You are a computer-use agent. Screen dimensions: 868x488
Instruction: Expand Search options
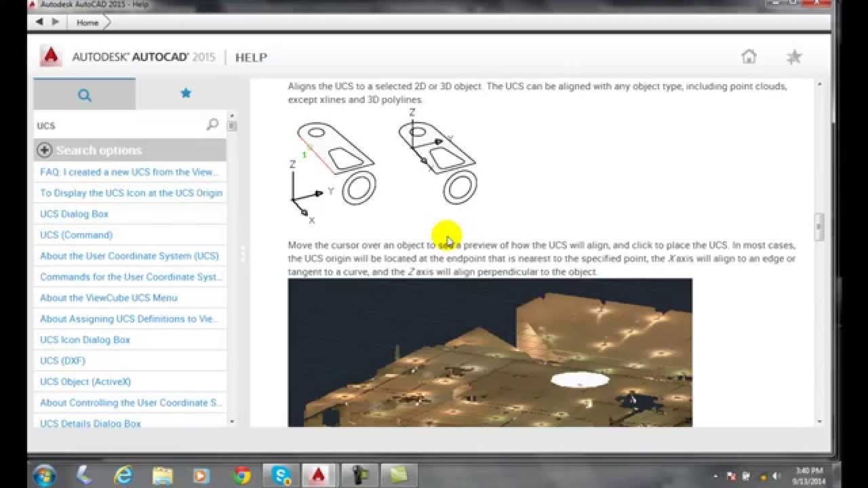point(130,150)
